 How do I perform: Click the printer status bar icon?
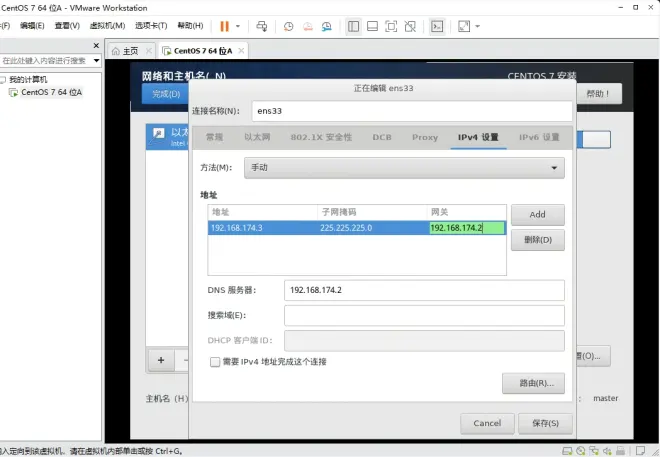click(x=620, y=451)
